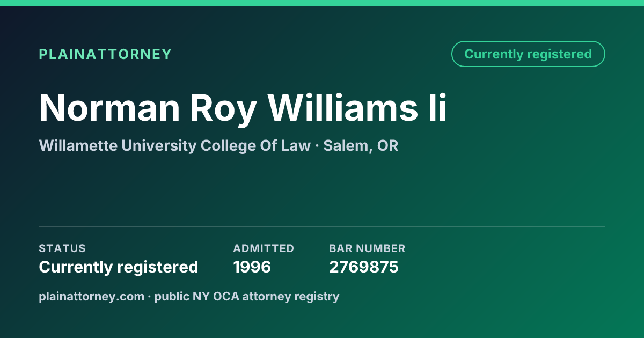
Task: Click the dot separator after plainattorney.com
Action: (149, 297)
